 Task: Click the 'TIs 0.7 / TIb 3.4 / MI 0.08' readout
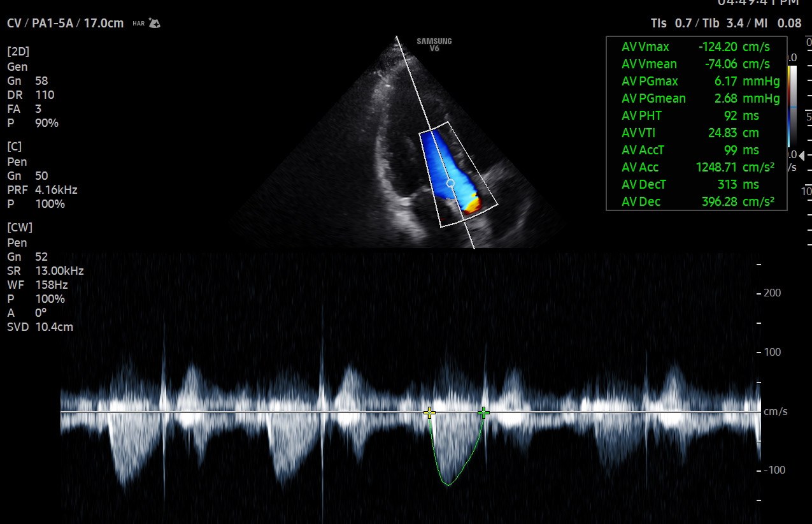tap(726, 24)
